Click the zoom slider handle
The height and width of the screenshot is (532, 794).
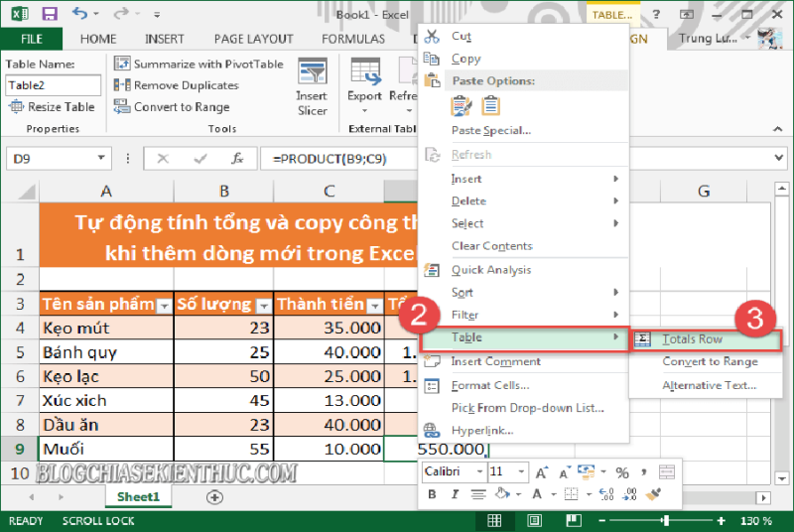point(666,520)
